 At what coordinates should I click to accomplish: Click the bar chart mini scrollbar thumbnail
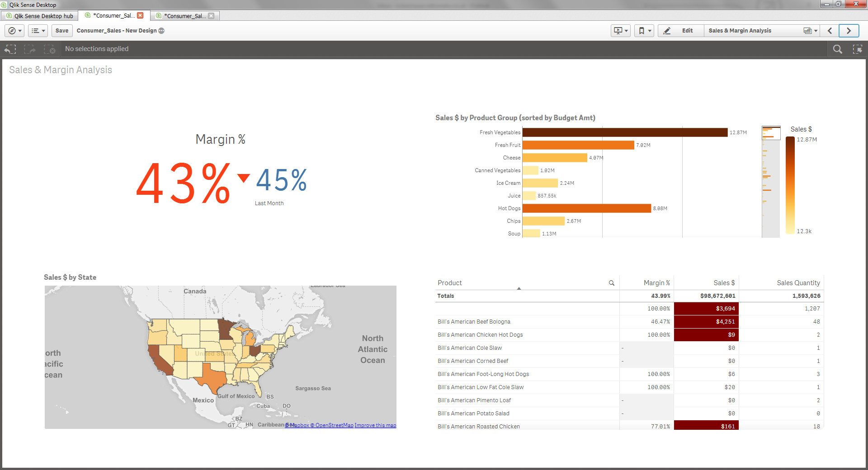coord(771,133)
